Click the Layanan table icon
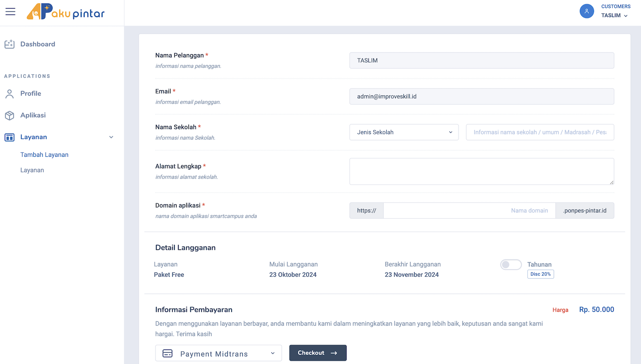The width and height of the screenshot is (641, 364). click(x=9, y=137)
